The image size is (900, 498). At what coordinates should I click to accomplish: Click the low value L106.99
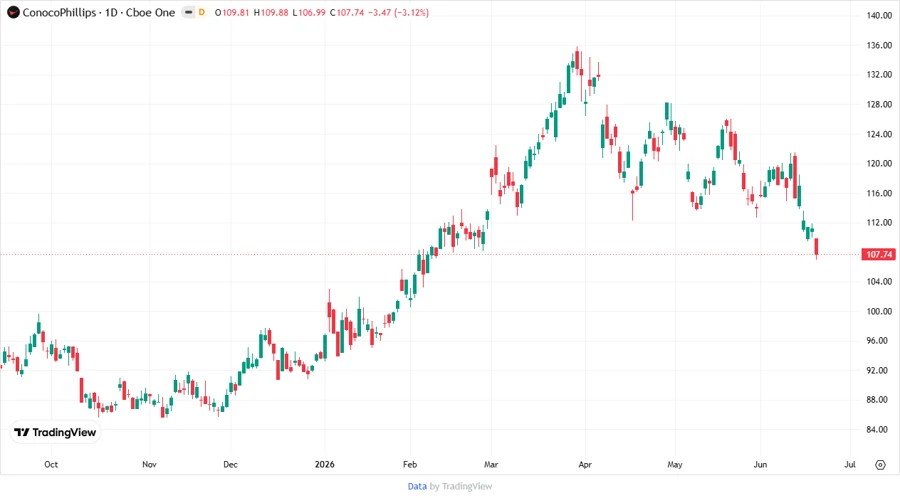[x=309, y=13]
